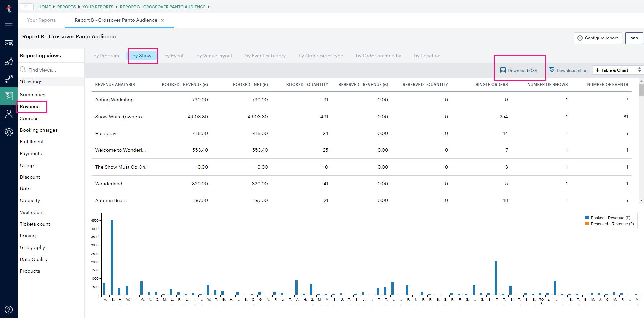
Task: Open the Configure report dialog
Action: [x=597, y=38]
